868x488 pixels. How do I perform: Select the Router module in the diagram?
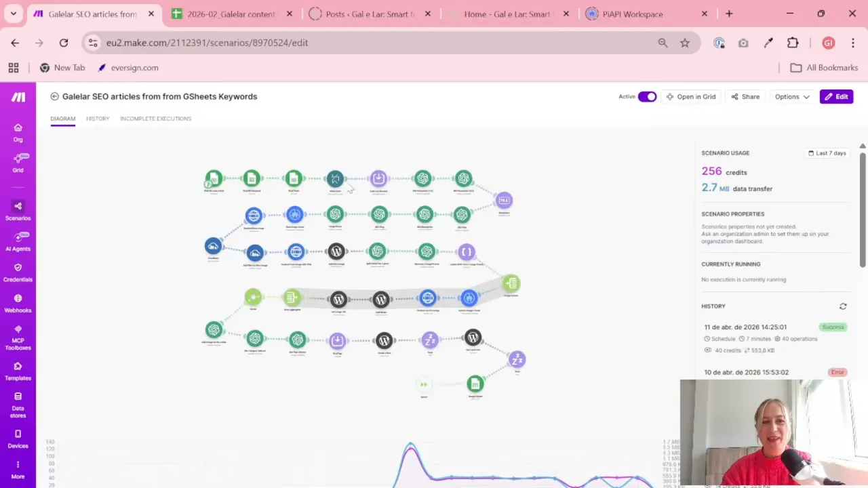253,297
